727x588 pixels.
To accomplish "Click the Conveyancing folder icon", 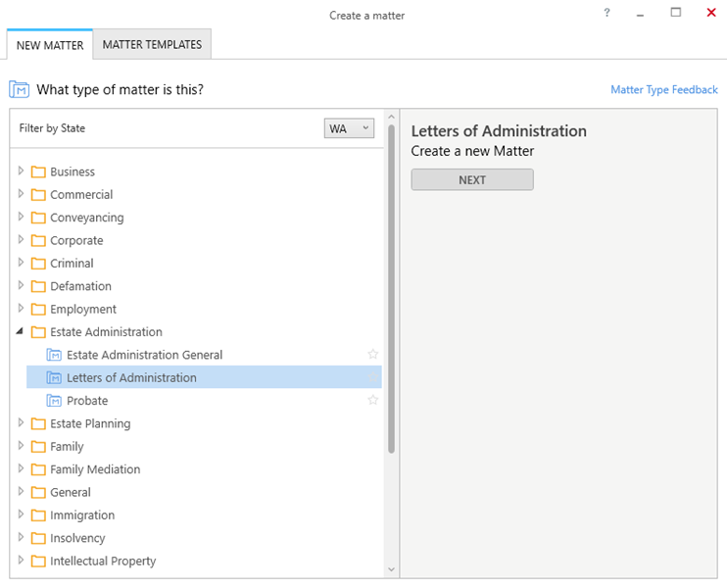I will pyautogui.click(x=38, y=218).
